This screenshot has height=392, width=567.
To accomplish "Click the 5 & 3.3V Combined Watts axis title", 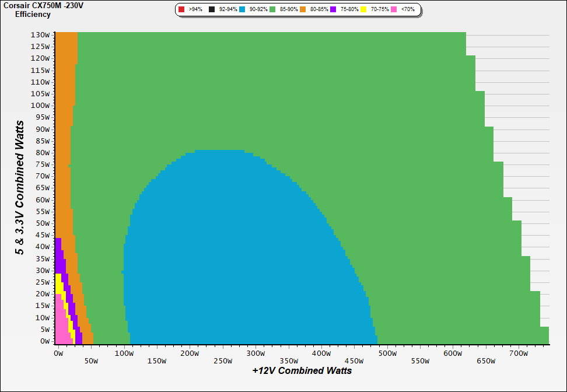I will click(x=20, y=187).
